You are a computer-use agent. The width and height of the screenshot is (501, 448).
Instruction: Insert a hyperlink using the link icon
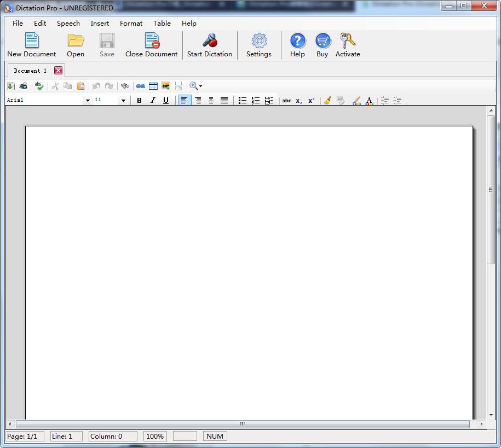click(141, 86)
